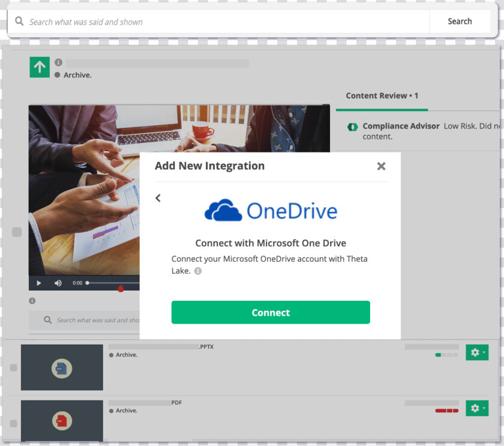
Task: Click the info icon below the video player
Action: click(x=32, y=301)
